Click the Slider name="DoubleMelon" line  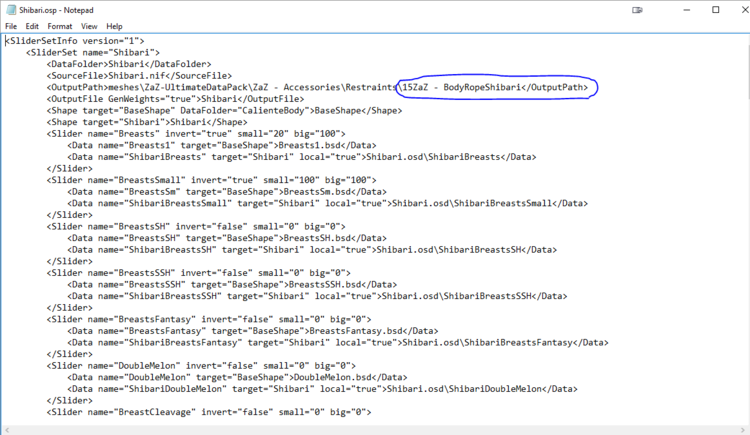click(201, 366)
